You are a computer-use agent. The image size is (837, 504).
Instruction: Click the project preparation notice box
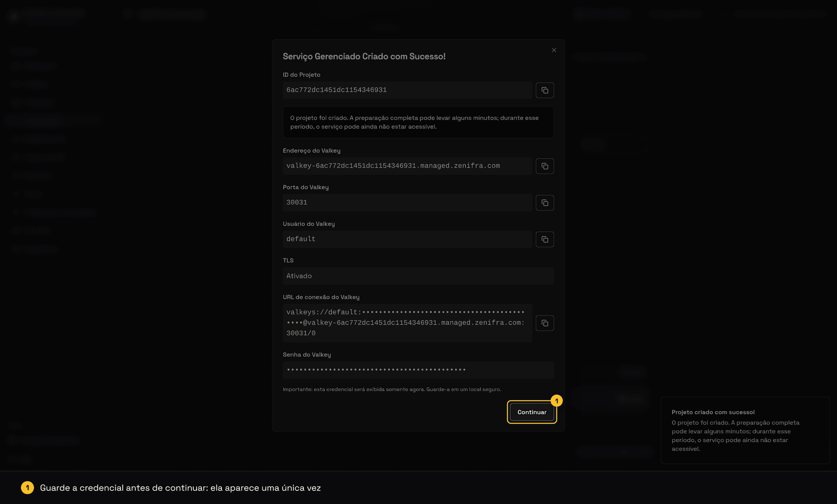[418, 122]
